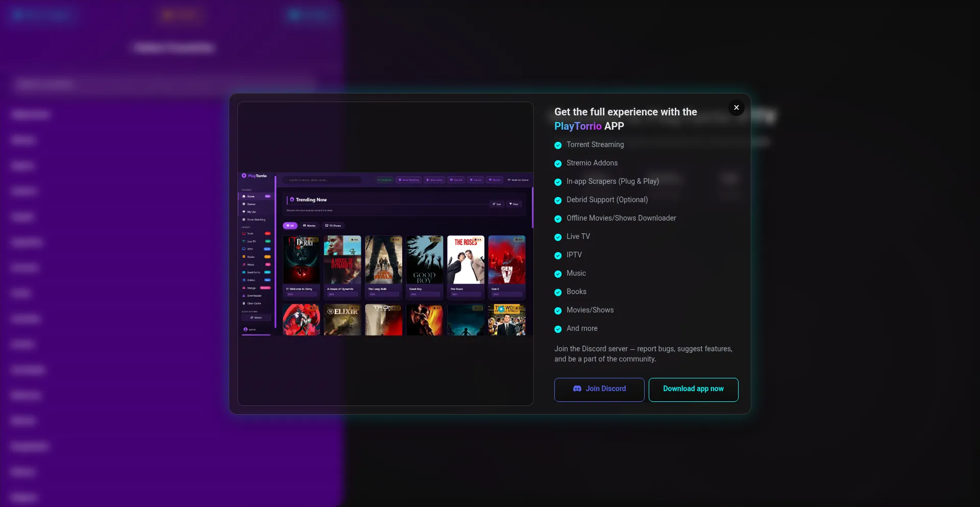Click the check circle beside IPTV feature

pyautogui.click(x=558, y=256)
